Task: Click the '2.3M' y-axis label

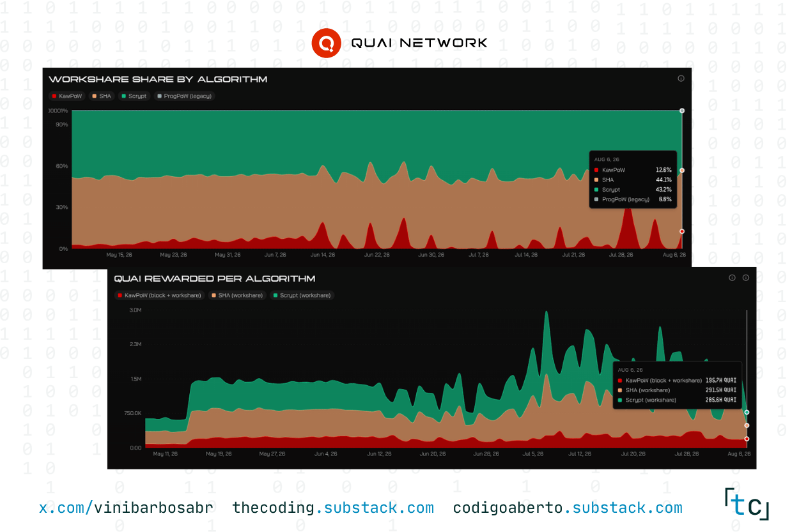Action: 135,344
